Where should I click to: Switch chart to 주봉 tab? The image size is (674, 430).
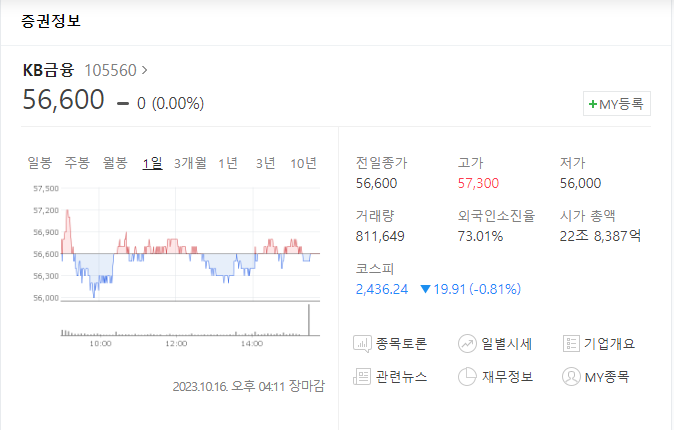click(77, 163)
